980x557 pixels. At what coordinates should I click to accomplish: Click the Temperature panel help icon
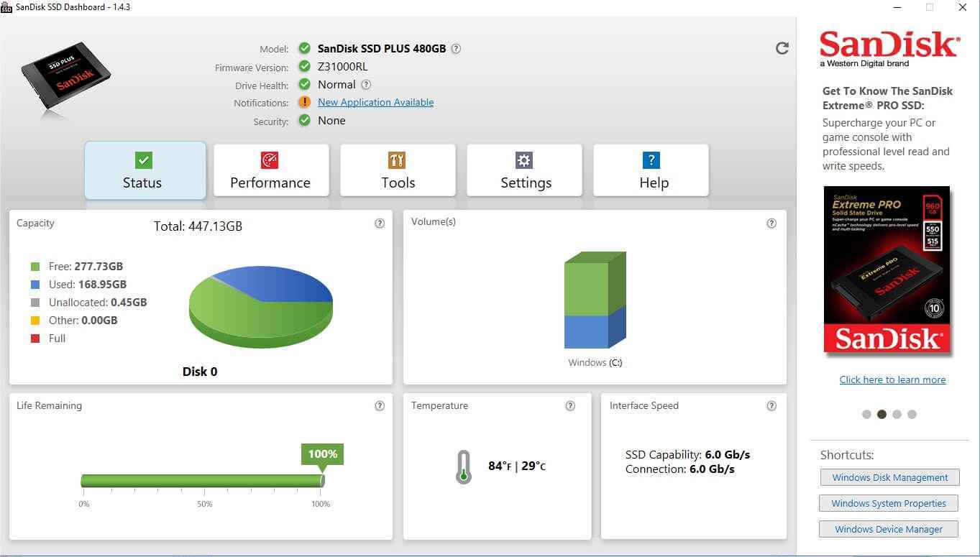pyautogui.click(x=570, y=406)
